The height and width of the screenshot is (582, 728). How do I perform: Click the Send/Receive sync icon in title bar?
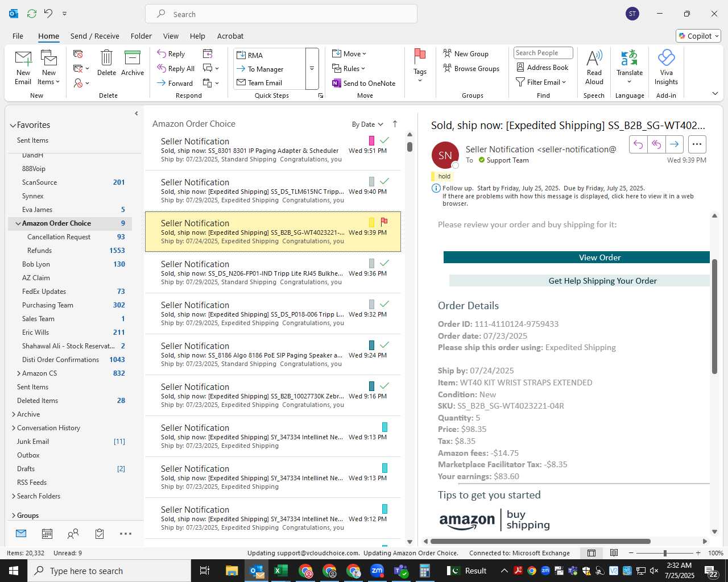(32, 13)
